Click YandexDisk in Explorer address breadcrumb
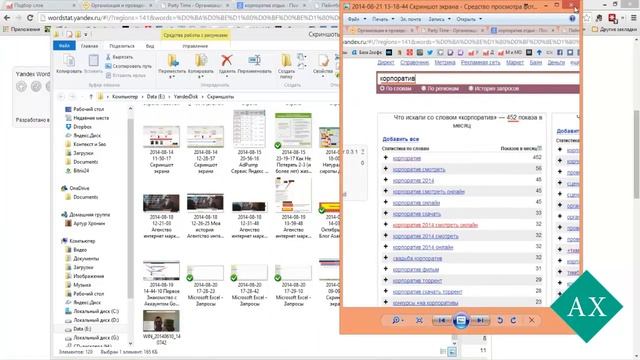This screenshot has height=360, width=640. pos(186,97)
